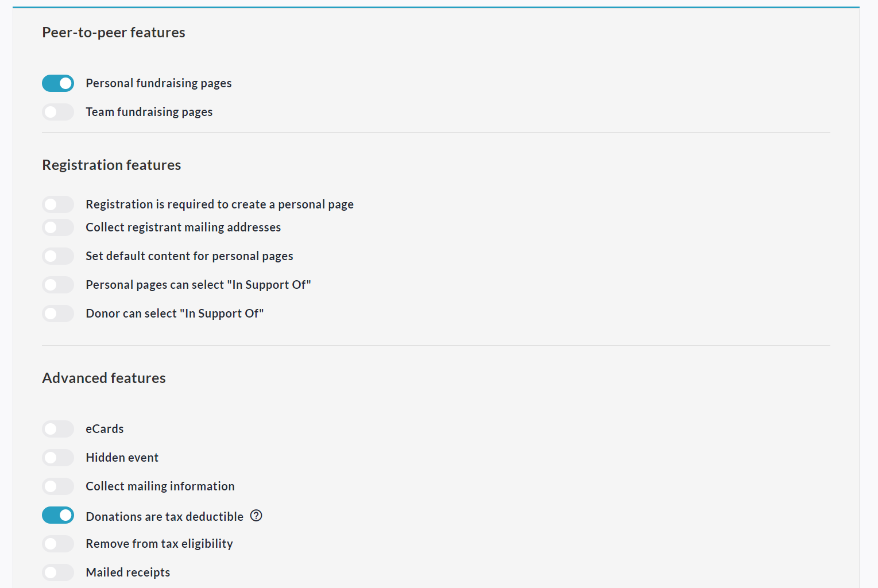Enable the Hidden event toggle

pyautogui.click(x=58, y=458)
